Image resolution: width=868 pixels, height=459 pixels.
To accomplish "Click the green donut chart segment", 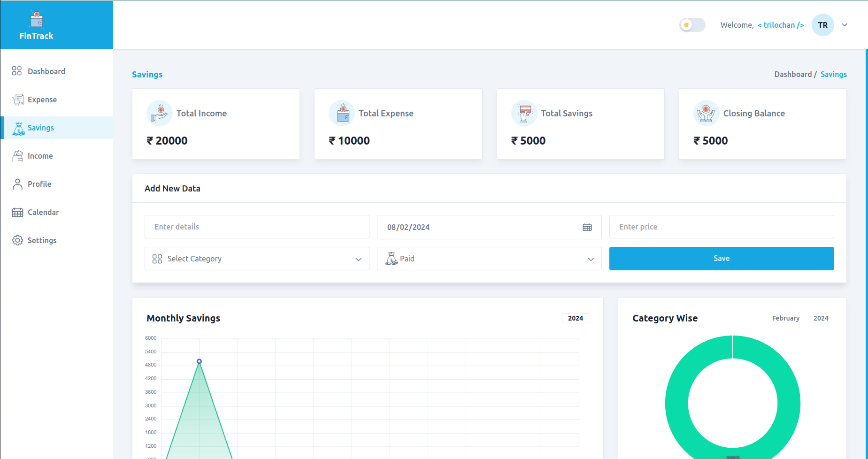I will click(x=677, y=403).
